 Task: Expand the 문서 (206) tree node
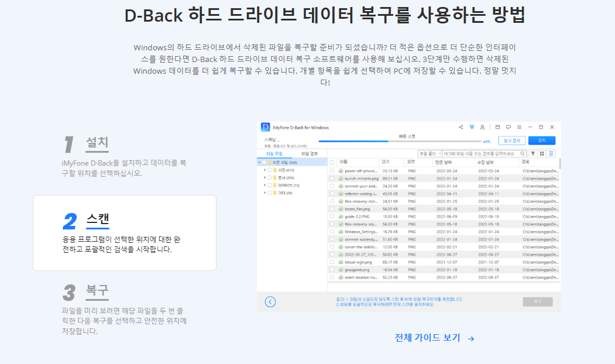click(x=264, y=178)
